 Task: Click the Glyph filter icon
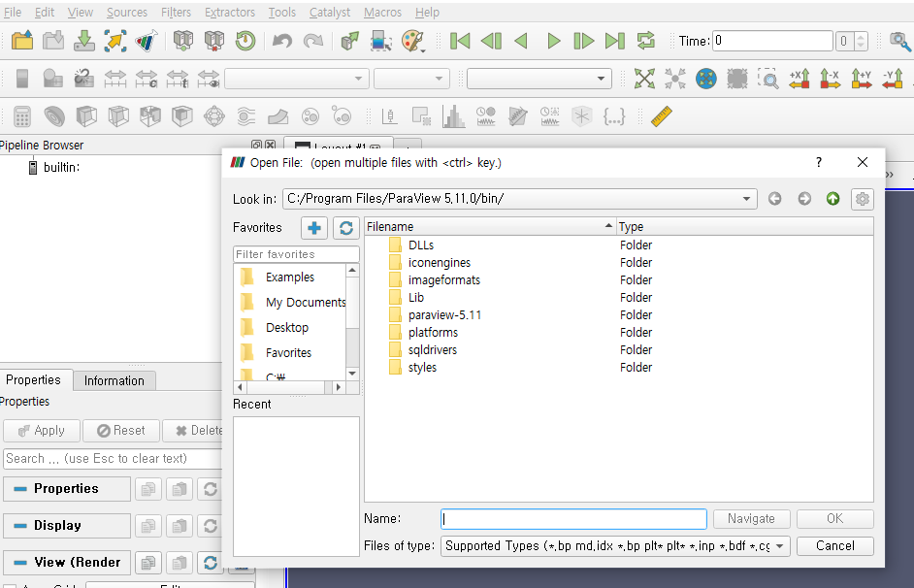[x=214, y=116]
